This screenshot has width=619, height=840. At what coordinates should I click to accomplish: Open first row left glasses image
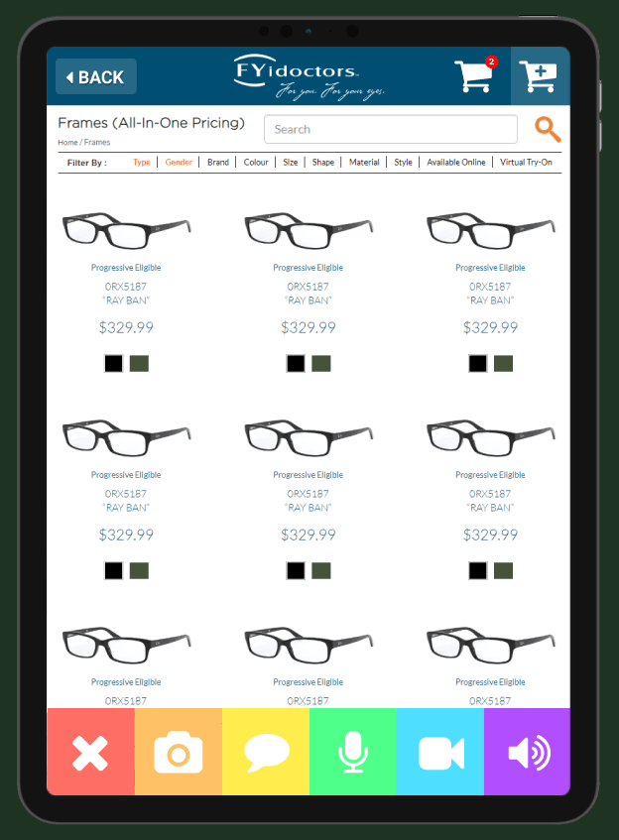coord(127,231)
